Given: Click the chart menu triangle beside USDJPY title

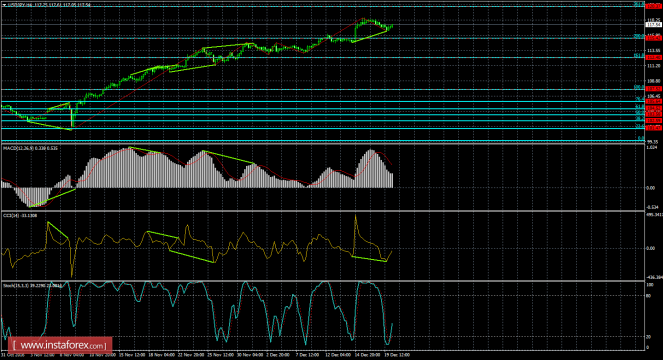Looking at the screenshot, I should (x=4, y=5).
